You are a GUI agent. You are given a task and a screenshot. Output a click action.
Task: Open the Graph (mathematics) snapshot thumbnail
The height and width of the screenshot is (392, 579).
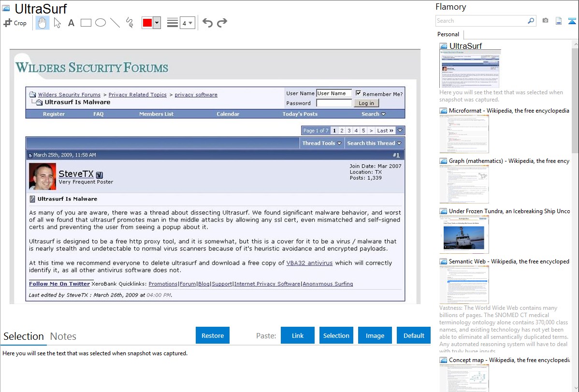[x=464, y=184]
